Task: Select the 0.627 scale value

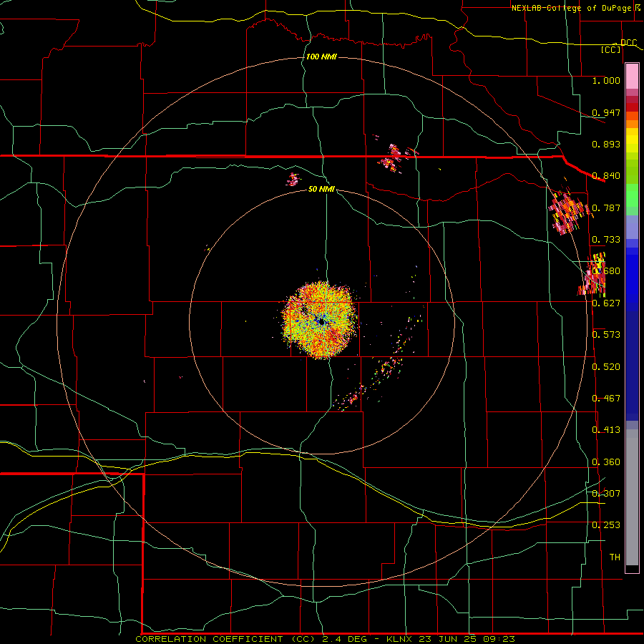Action: pyautogui.click(x=606, y=303)
